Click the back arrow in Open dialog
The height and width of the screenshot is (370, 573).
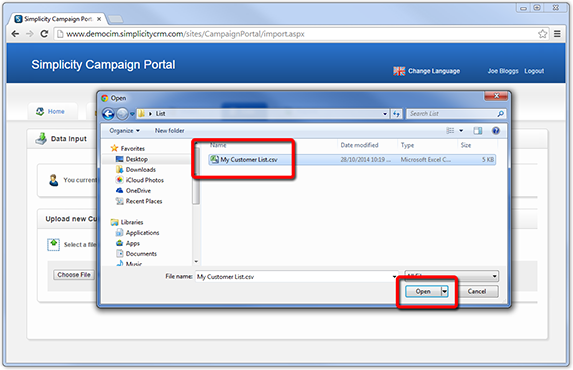click(x=108, y=114)
